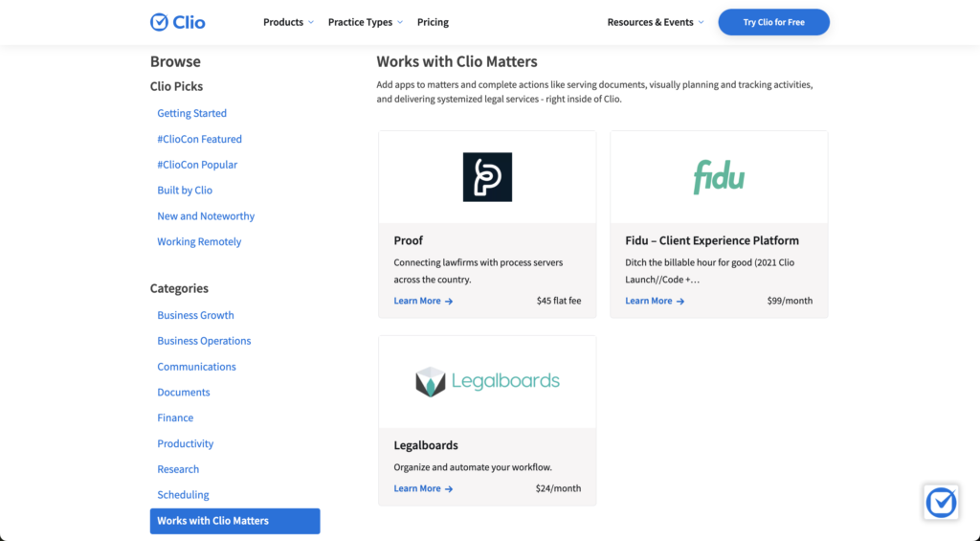The width and height of the screenshot is (980, 541).
Task: Open the Business Growth category
Action: click(x=195, y=315)
